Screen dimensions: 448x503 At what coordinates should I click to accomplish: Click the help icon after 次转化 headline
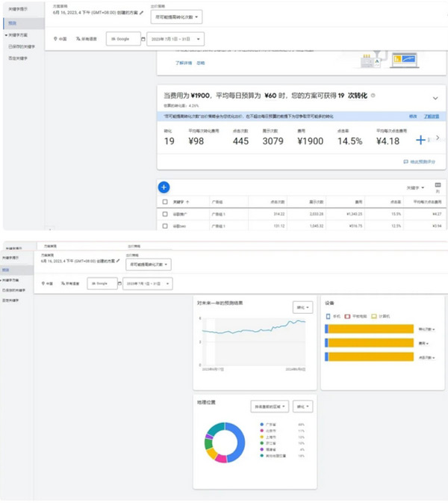[x=373, y=96]
